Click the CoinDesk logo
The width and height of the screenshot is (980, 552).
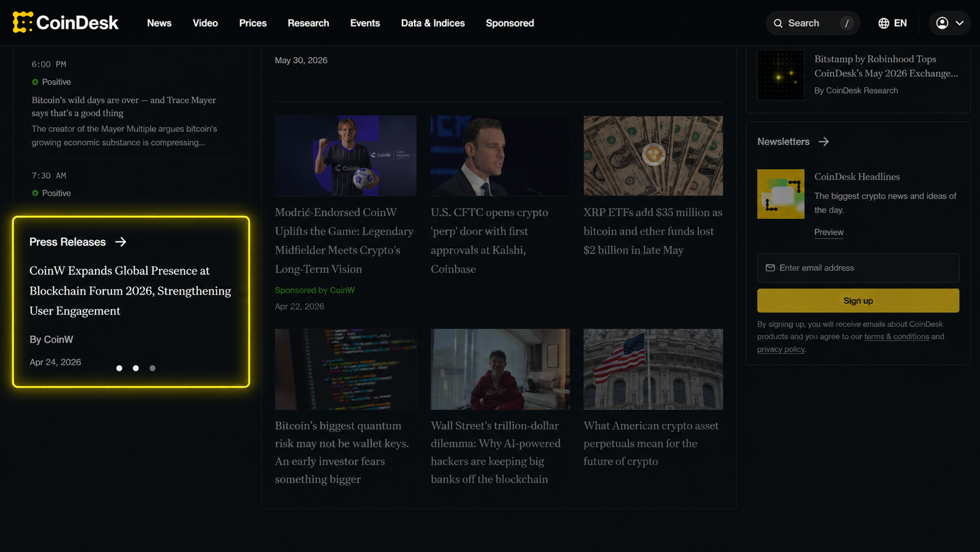(66, 23)
